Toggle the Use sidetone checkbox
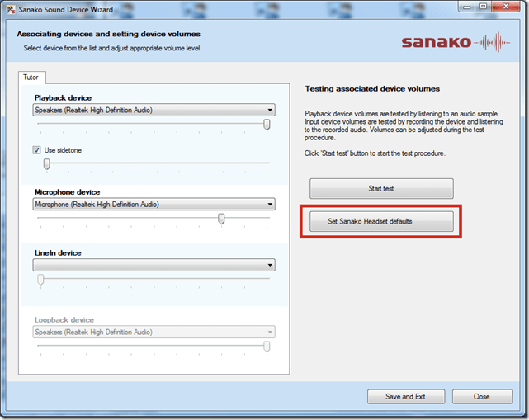This screenshot has width=529, height=420. (x=36, y=150)
